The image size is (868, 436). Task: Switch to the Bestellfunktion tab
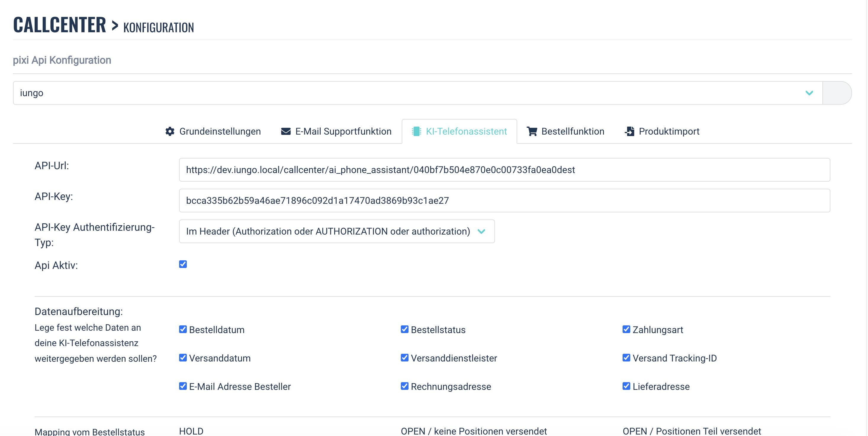[x=572, y=131]
